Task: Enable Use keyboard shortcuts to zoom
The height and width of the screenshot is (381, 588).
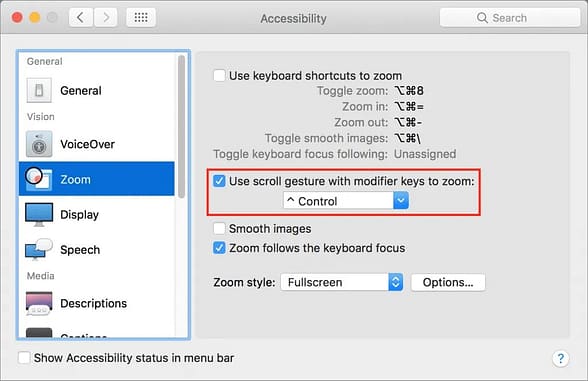Action: (219, 75)
